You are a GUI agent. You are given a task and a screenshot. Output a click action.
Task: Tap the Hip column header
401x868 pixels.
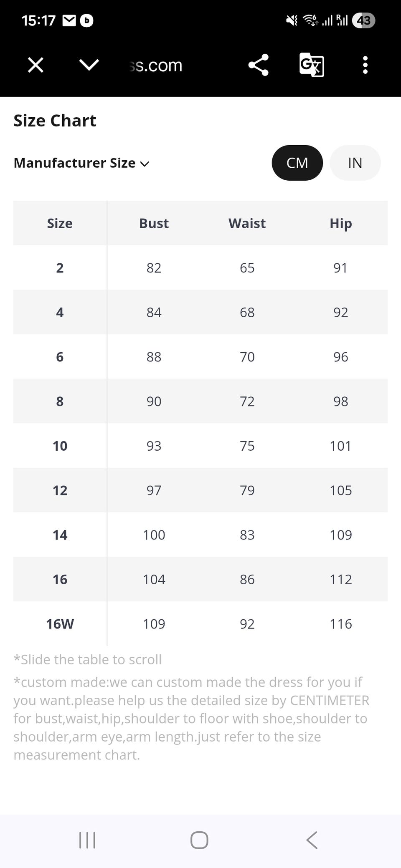(x=340, y=223)
